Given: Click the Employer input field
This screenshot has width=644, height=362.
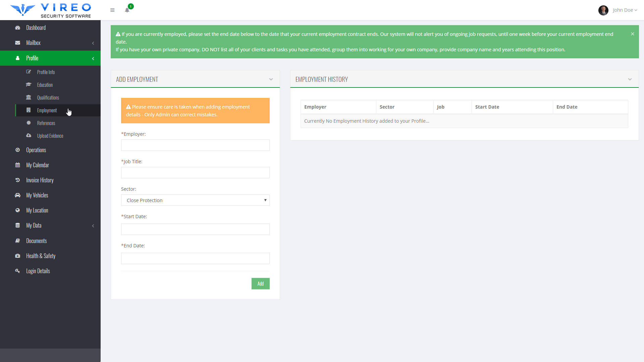Looking at the screenshot, I should click(195, 145).
